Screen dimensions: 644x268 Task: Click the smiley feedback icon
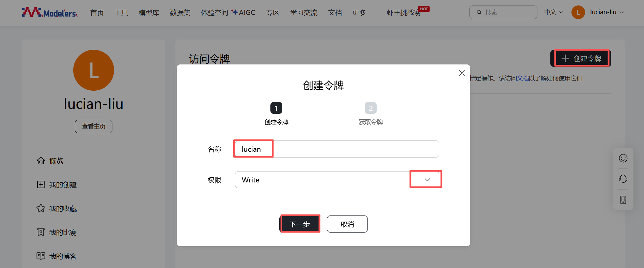(x=623, y=158)
